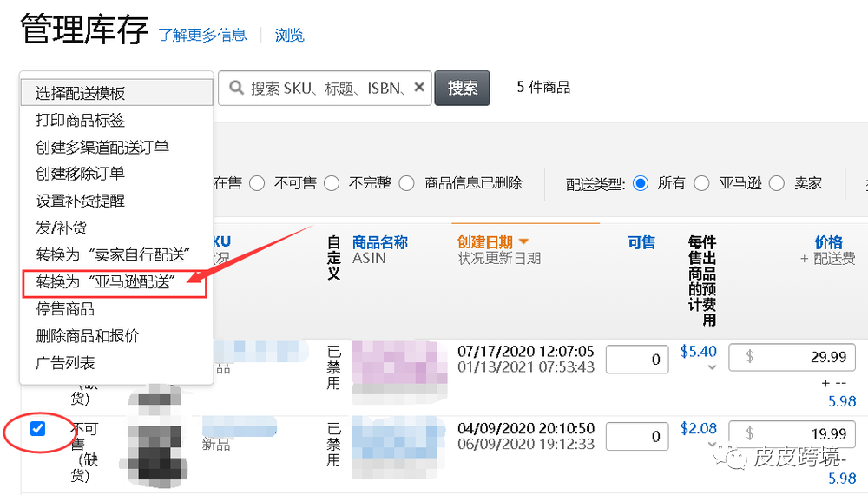Screen dimensions: 868x495
Task: Open 了解更多信息 link
Action: (202, 35)
